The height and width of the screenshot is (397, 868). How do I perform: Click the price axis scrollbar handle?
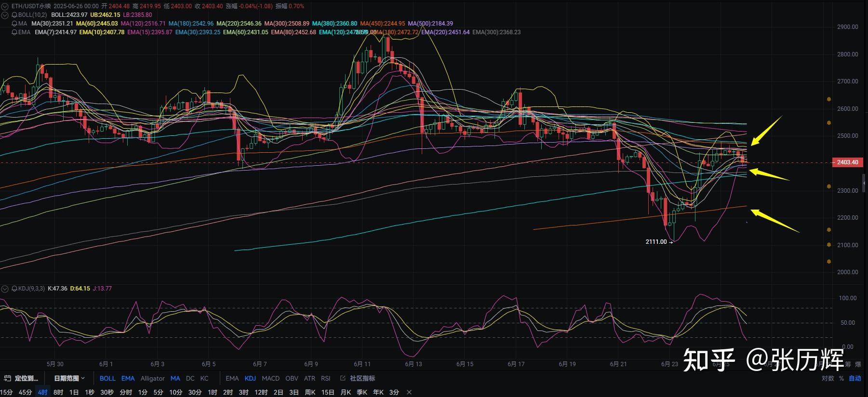coord(864,183)
